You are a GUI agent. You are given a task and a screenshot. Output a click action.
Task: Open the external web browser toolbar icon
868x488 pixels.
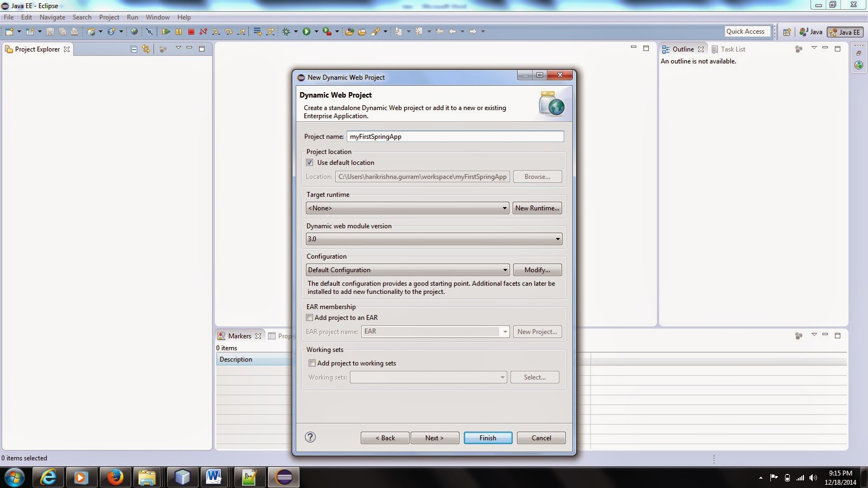(x=134, y=31)
